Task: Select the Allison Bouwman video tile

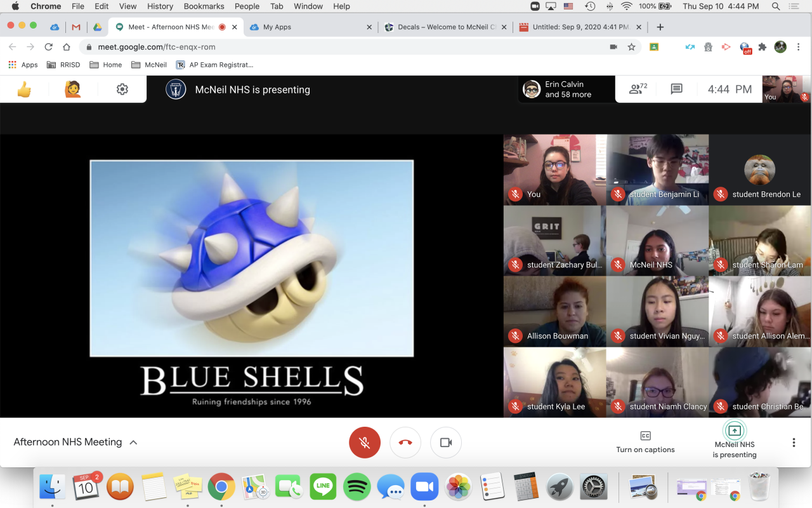Action: coord(555,312)
